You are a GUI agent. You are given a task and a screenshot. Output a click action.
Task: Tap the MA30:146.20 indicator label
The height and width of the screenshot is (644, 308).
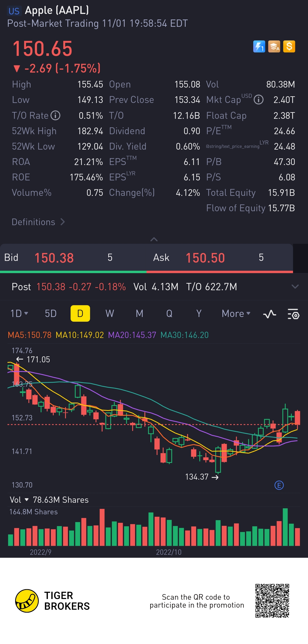click(x=185, y=335)
